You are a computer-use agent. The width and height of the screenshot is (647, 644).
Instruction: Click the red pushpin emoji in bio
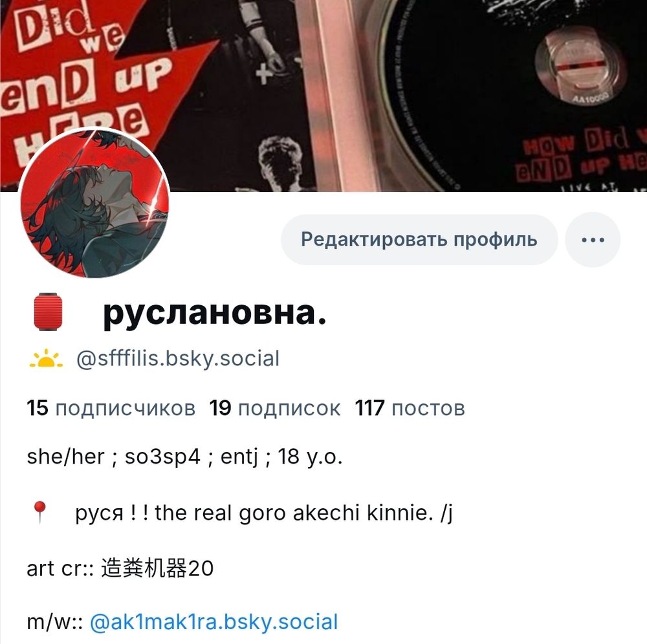pyautogui.click(x=39, y=513)
